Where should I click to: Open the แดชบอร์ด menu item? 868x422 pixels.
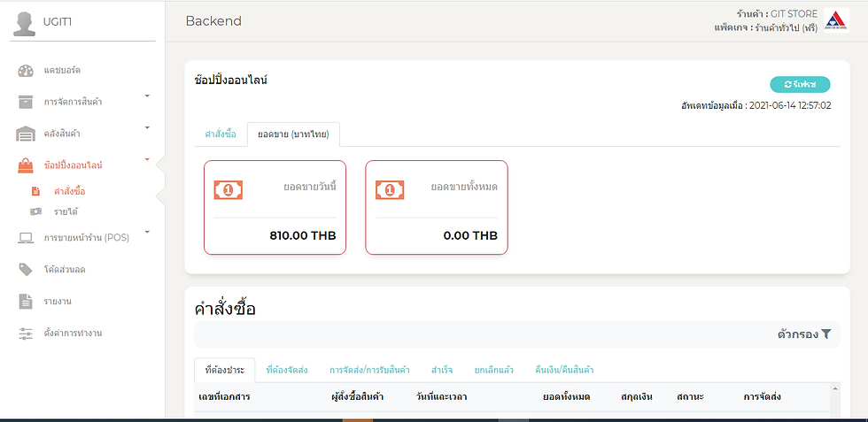pos(63,71)
